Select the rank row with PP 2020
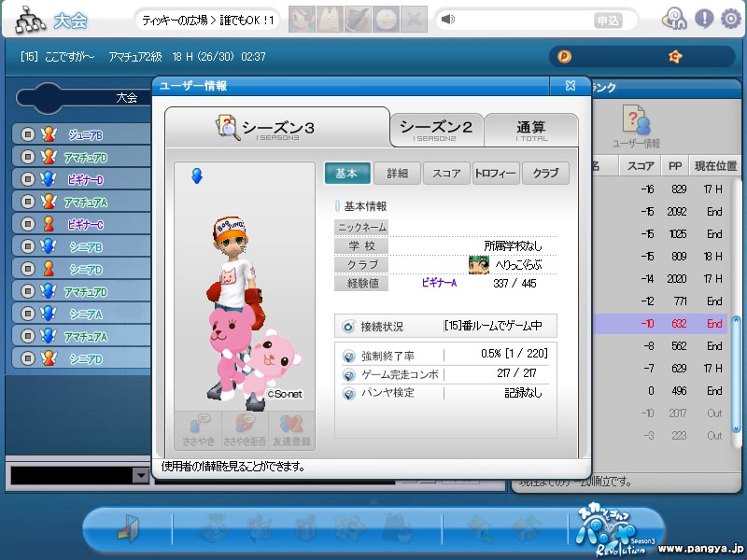 [x=659, y=278]
